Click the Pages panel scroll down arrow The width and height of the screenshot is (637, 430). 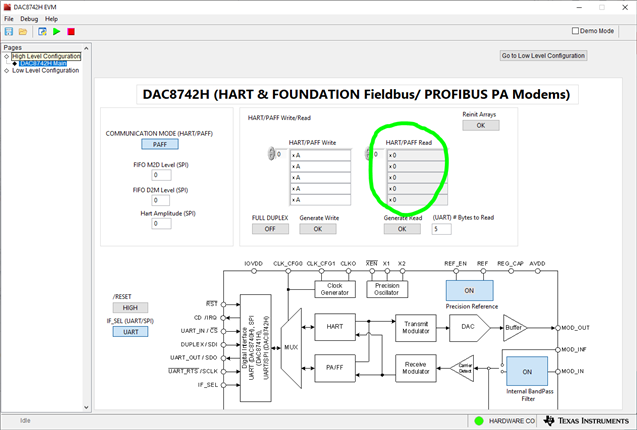(x=86, y=407)
